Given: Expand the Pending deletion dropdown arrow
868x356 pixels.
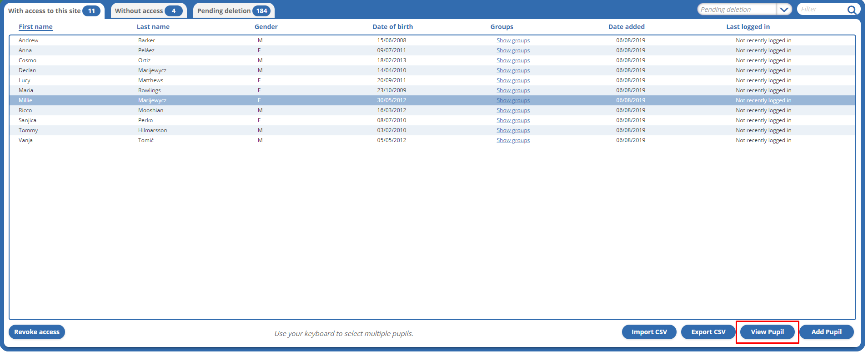Looking at the screenshot, I should (x=784, y=10).
